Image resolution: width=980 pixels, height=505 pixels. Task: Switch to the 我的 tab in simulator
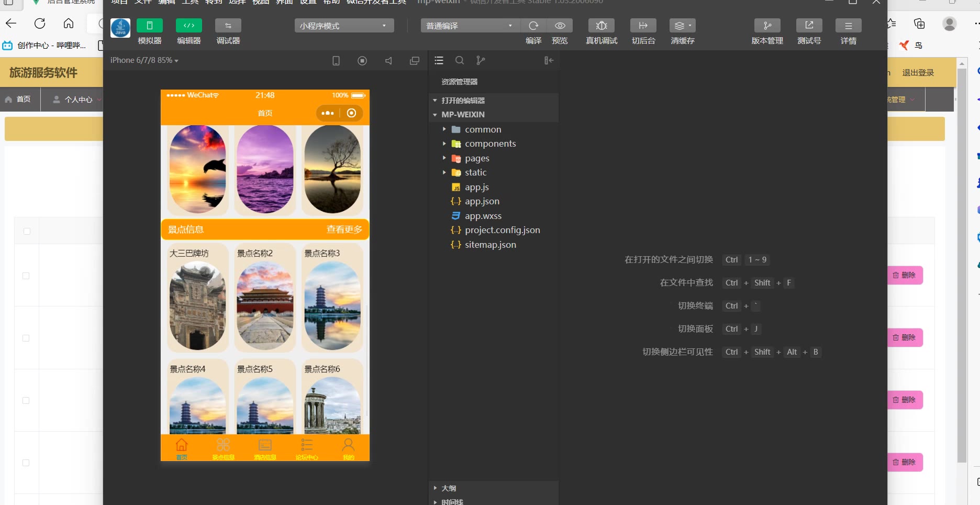348,448
